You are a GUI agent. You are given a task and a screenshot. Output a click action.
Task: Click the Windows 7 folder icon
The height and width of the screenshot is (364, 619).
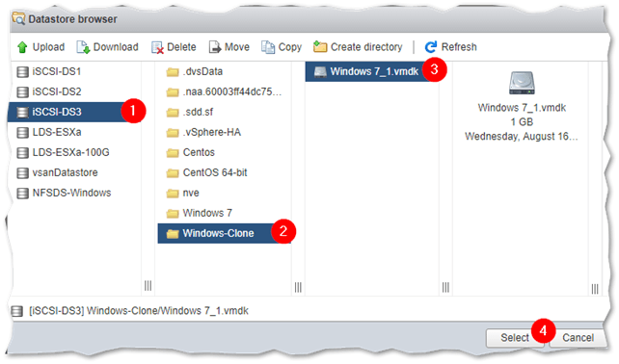coord(173,214)
